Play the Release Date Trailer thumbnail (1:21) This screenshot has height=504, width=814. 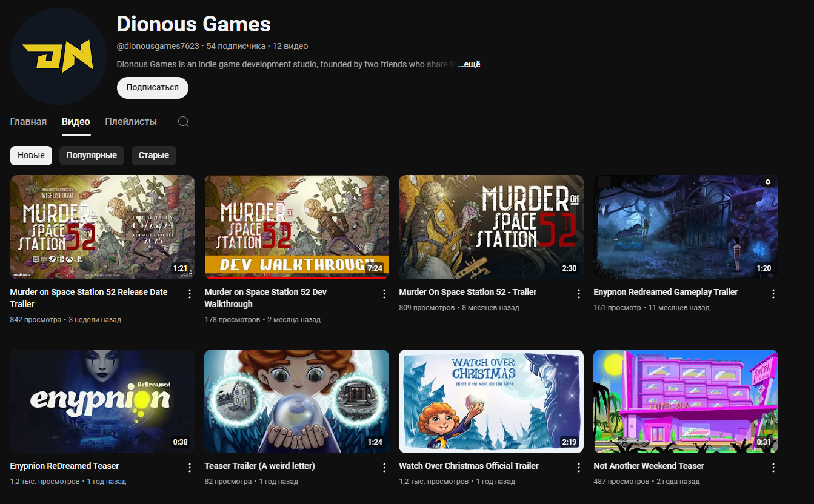(x=102, y=227)
